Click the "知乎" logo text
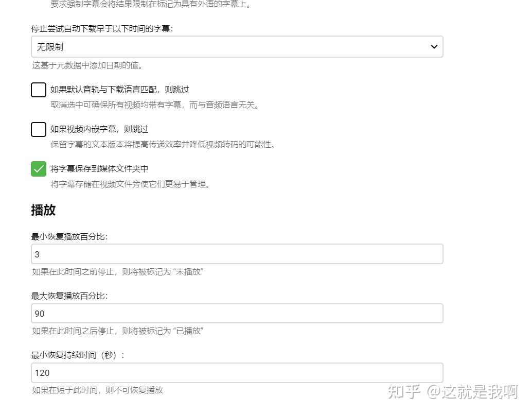Image resolution: width=532 pixels, height=414 pixels. tap(404, 391)
